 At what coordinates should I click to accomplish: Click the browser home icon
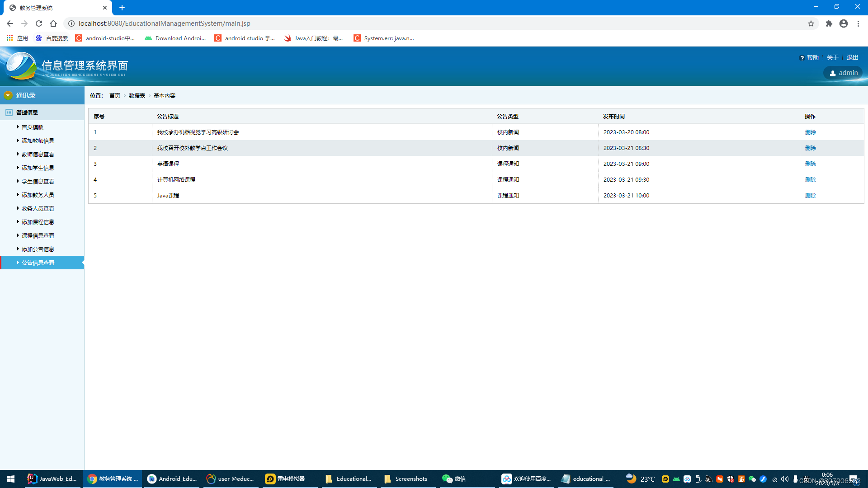click(x=53, y=23)
